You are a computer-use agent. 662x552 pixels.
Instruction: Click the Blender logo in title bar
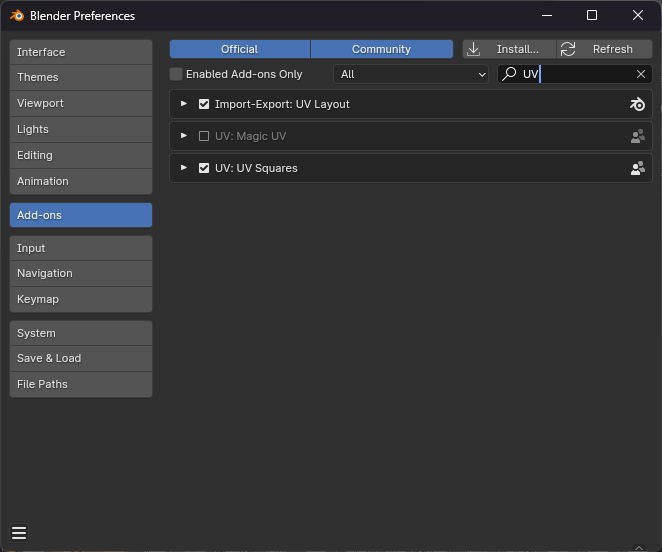pos(17,16)
